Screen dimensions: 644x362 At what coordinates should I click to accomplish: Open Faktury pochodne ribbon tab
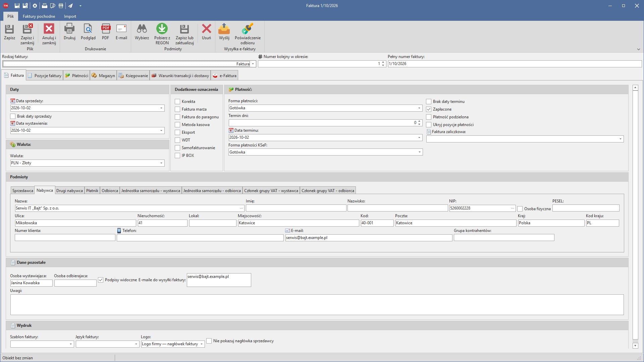(x=39, y=16)
